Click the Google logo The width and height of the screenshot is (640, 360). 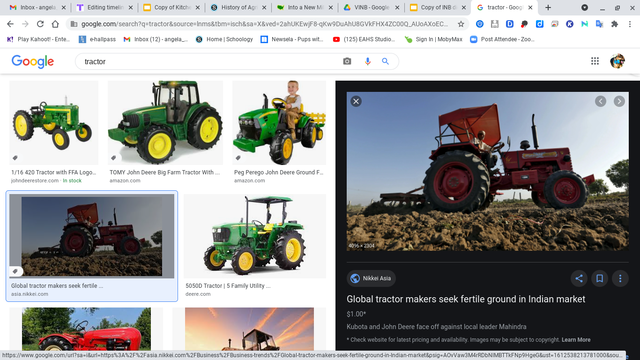coord(33,61)
